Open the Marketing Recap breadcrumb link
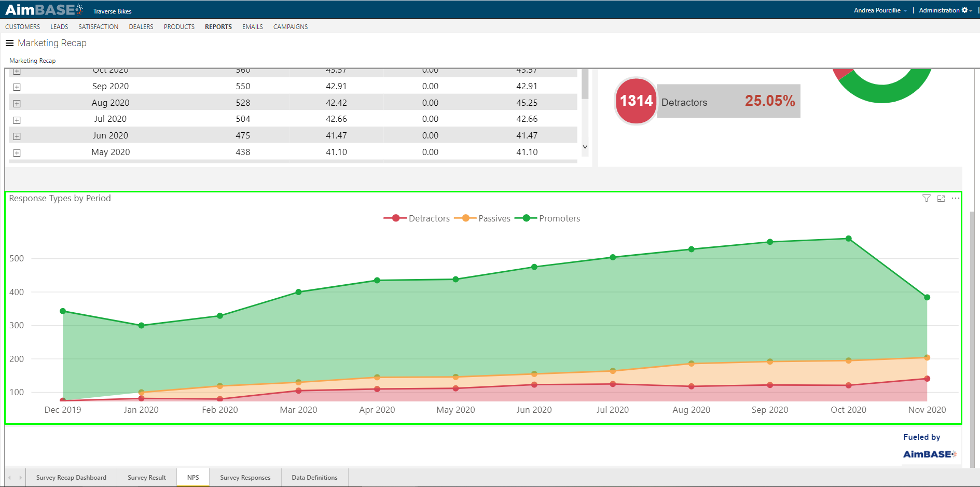Image resolution: width=980 pixels, height=487 pixels. [32, 60]
